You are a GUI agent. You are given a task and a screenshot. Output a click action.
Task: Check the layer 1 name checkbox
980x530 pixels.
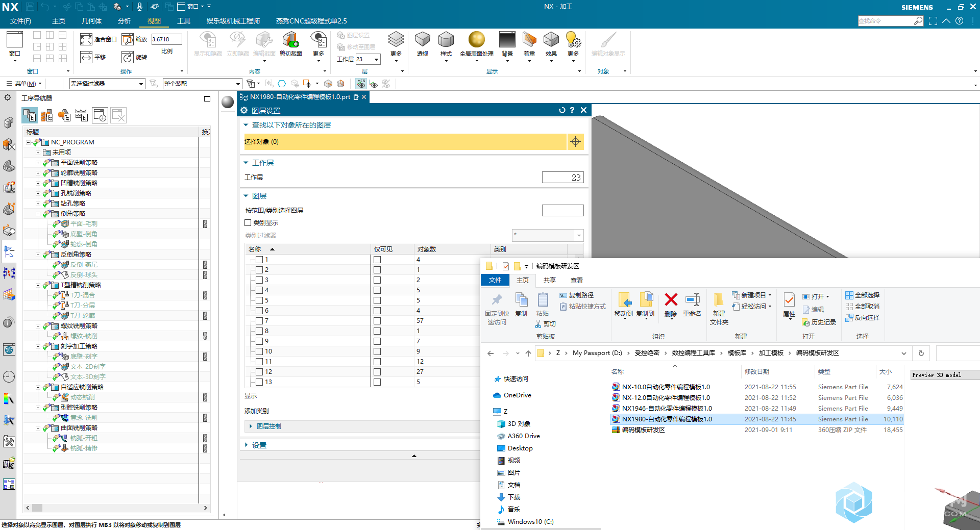(x=259, y=260)
